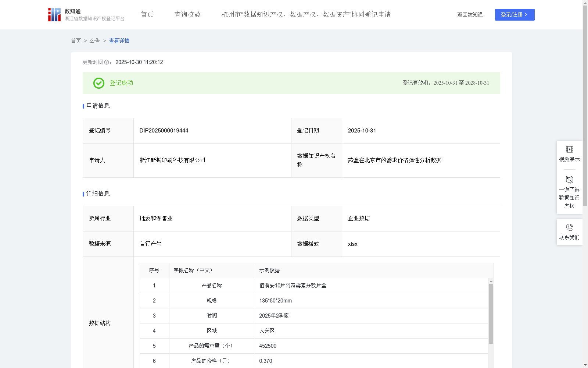Viewport: 588px width, 368px height.
Task: Click 查看详情 in the breadcrumb
Action: click(119, 41)
